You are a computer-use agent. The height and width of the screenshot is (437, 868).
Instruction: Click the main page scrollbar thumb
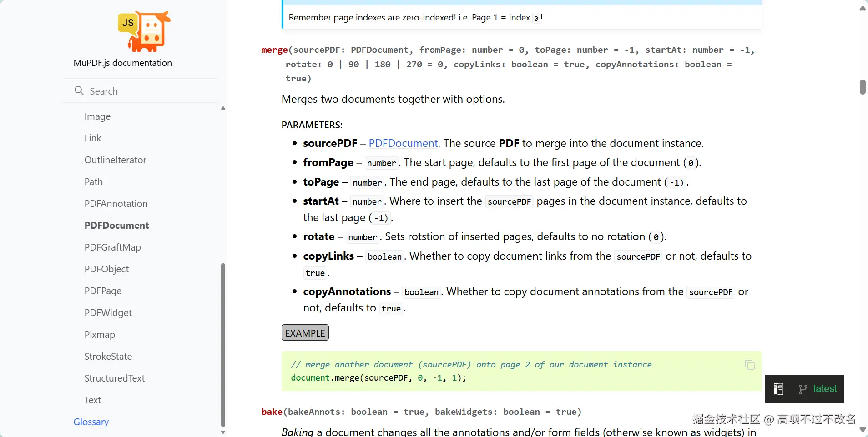(863, 87)
